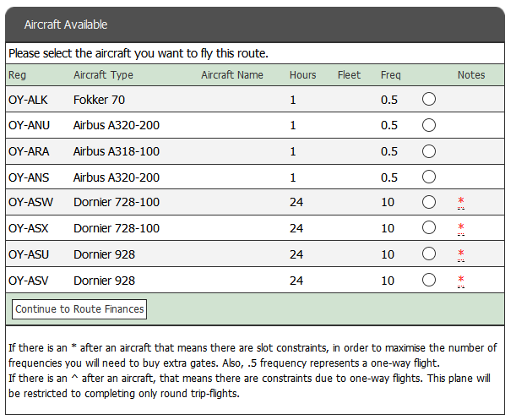Pick the OY-ASV Dornier 928 radio button
This screenshot has width=516, height=420.
point(429,280)
